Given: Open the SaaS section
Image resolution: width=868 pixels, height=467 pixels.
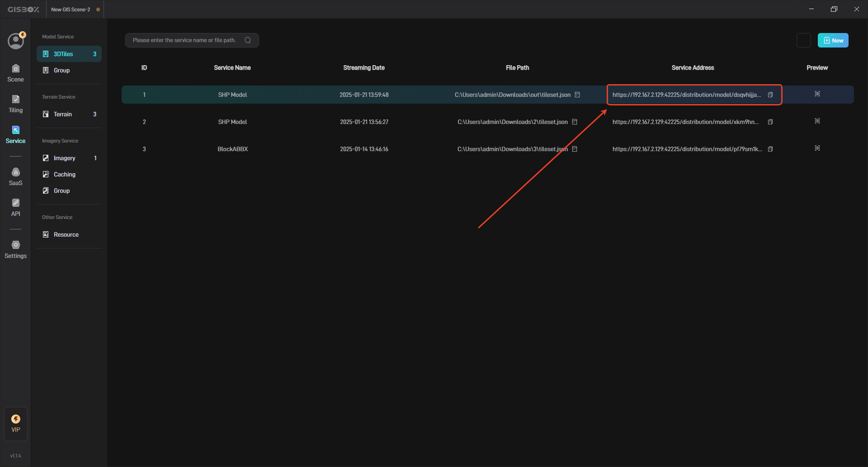Looking at the screenshot, I should coord(15,176).
